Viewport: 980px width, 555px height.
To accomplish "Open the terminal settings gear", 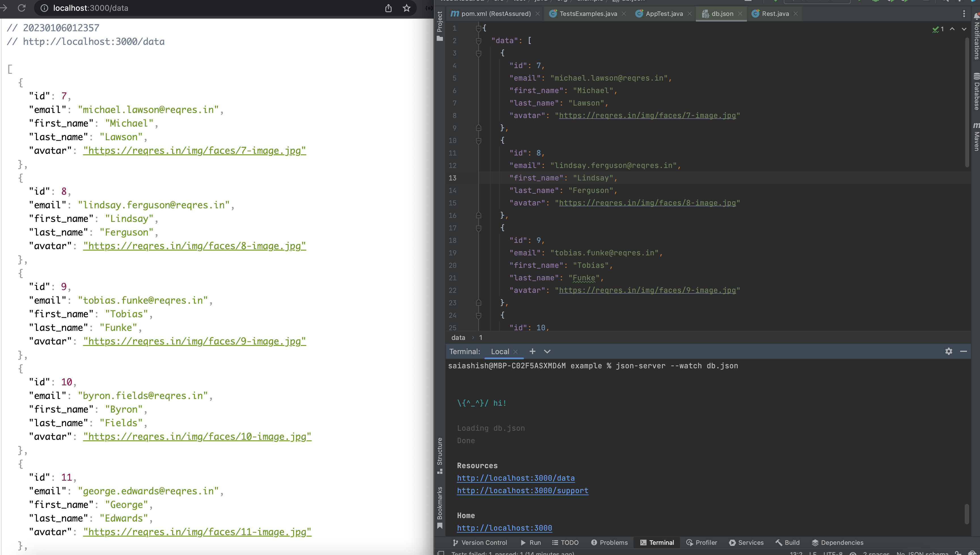I will (949, 351).
